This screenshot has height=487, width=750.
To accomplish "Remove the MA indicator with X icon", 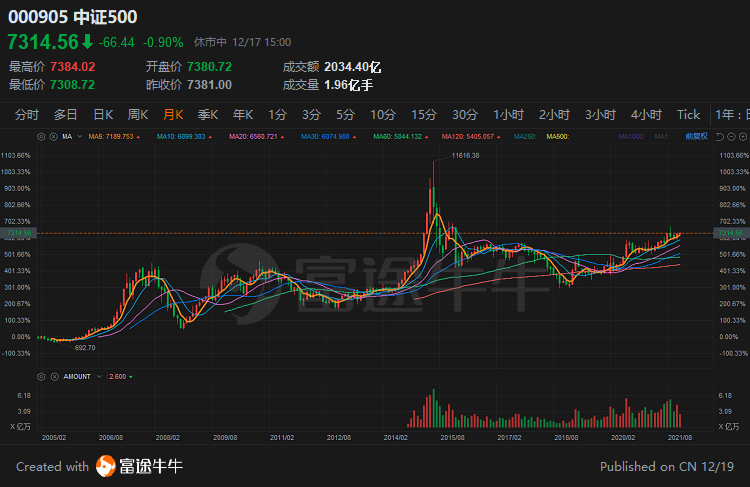I will (54, 137).
